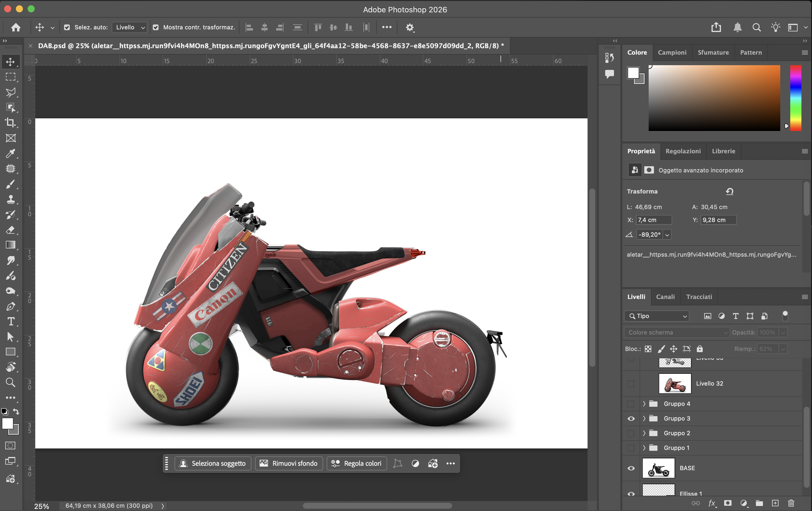Select the Clone Stamp tool
The width and height of the screenshot is (812, 511).
11,199
